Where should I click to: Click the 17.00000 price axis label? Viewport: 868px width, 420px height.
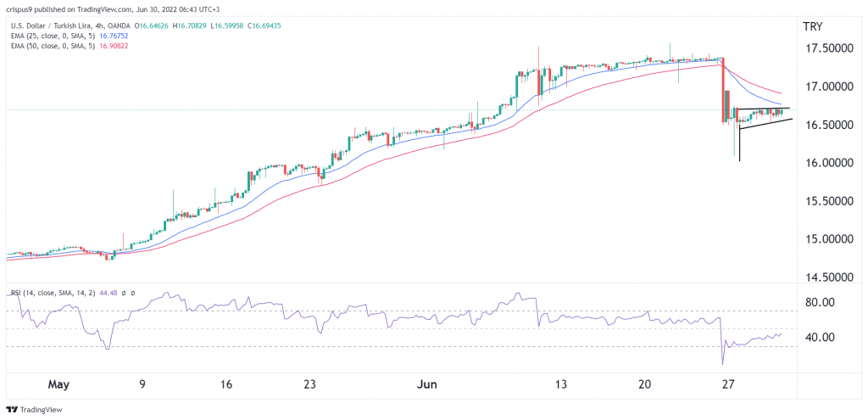[831, 87]
